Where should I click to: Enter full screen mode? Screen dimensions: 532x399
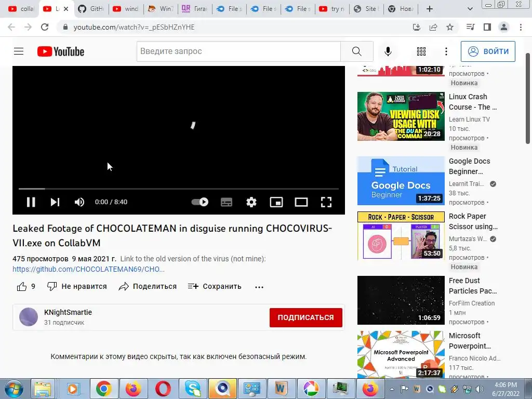click(326, 202)
